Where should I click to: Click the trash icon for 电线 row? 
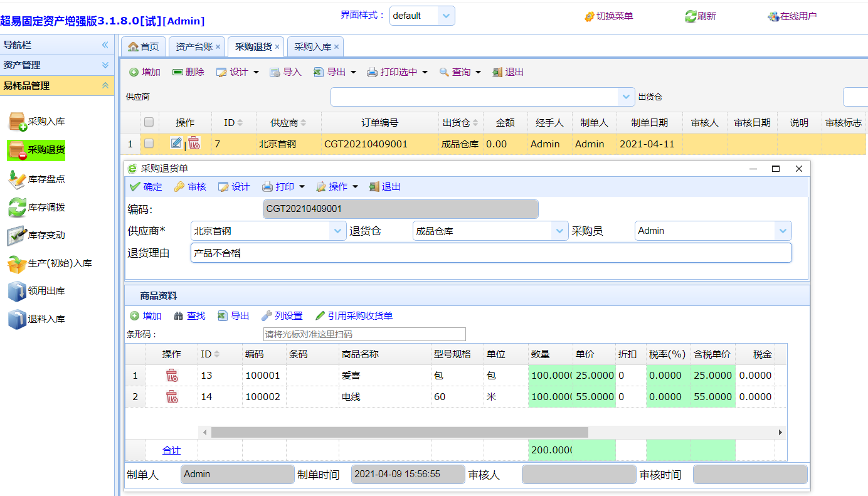[171, 396]
